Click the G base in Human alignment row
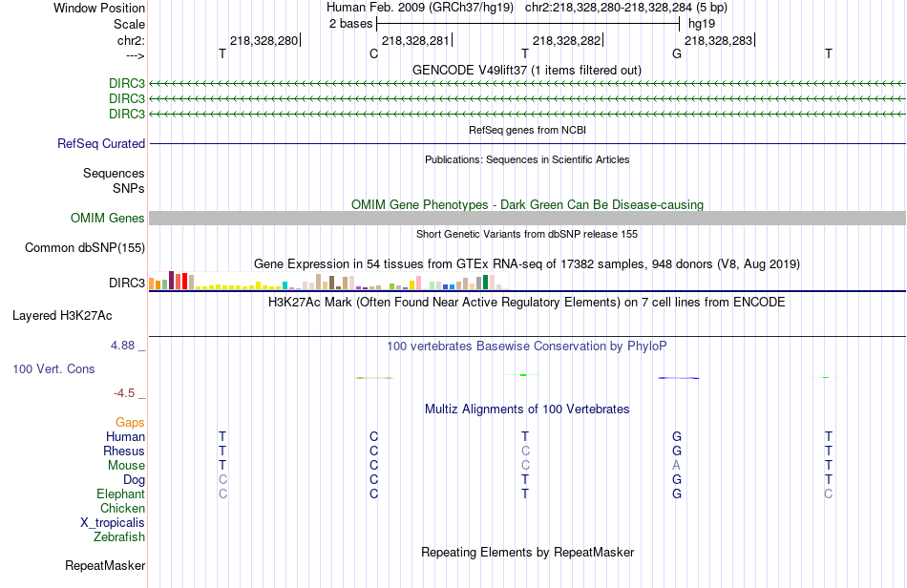 [677, 436]
